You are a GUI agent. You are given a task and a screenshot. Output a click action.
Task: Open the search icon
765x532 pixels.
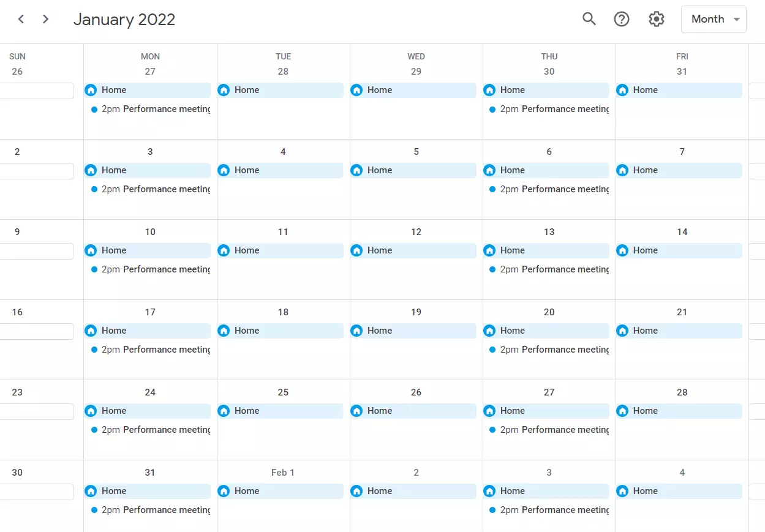click(589, 19)
